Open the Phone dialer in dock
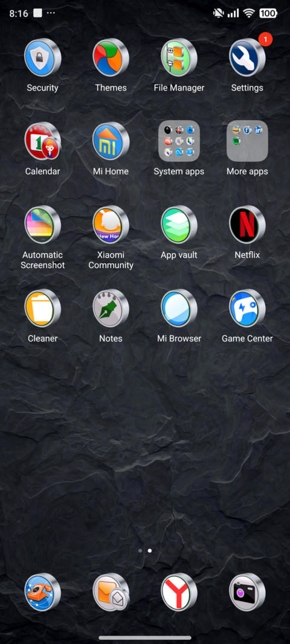 [42, 592]
